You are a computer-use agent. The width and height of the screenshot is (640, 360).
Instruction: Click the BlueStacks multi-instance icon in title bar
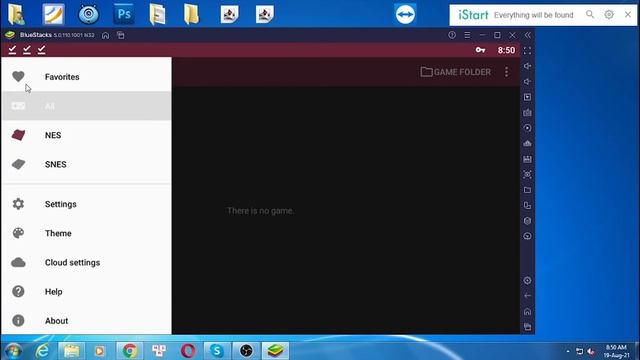[x=120, y=36]
